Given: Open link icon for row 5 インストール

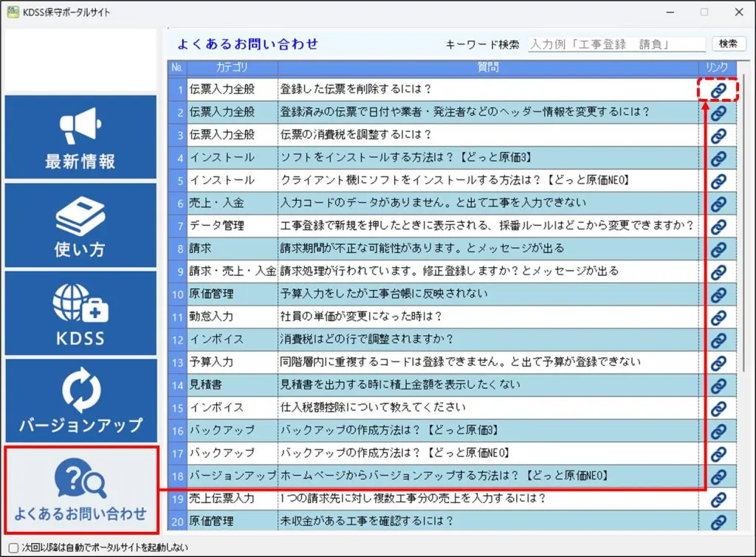Looking at the screenshot, I should [718, 181].
